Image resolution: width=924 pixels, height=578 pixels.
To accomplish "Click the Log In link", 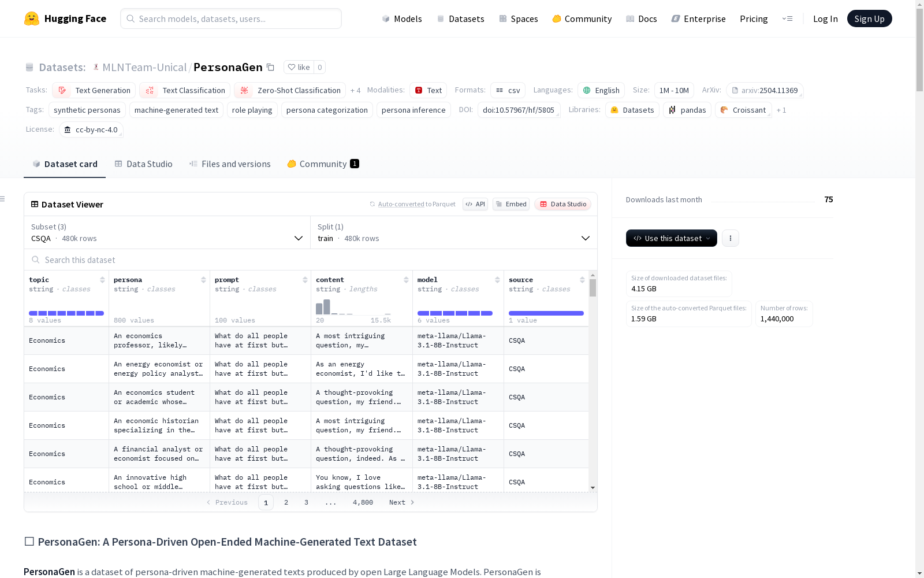I will pyautogui.click(x=825, y=18).
